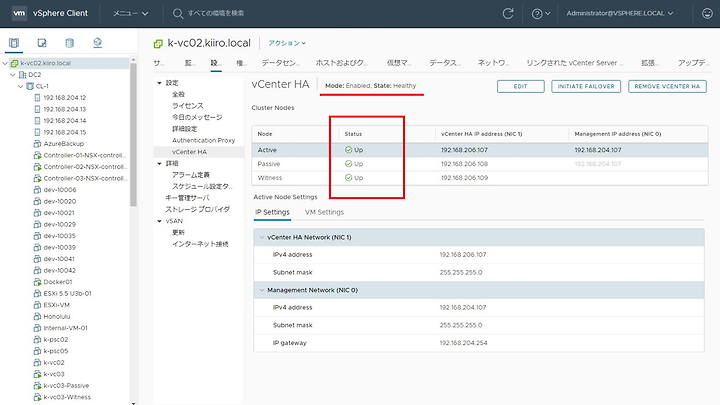Open ストレージ プロバイダ in settings menu
Viewport: 720px width, 405px height.
tap(197, 209)
